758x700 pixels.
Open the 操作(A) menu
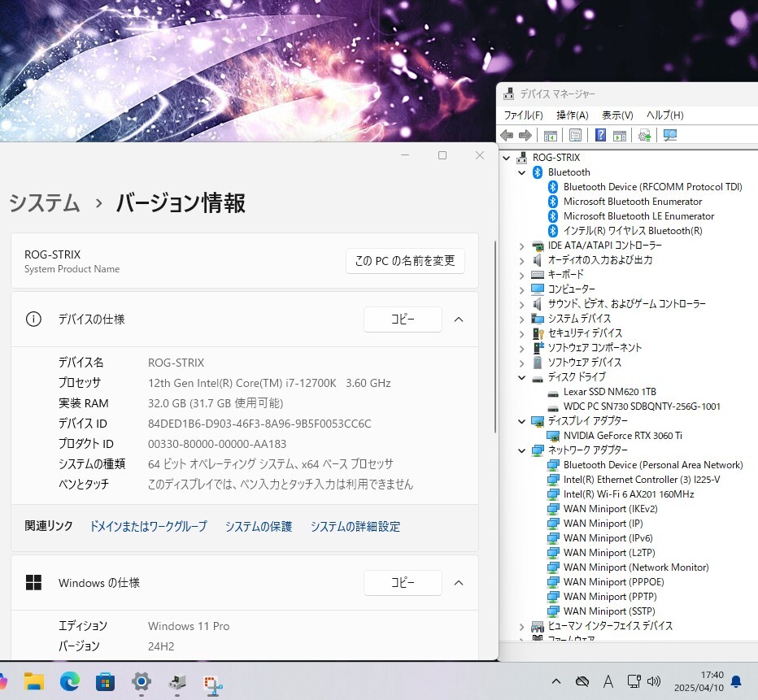pyautogui.click(x=573, y=115)
